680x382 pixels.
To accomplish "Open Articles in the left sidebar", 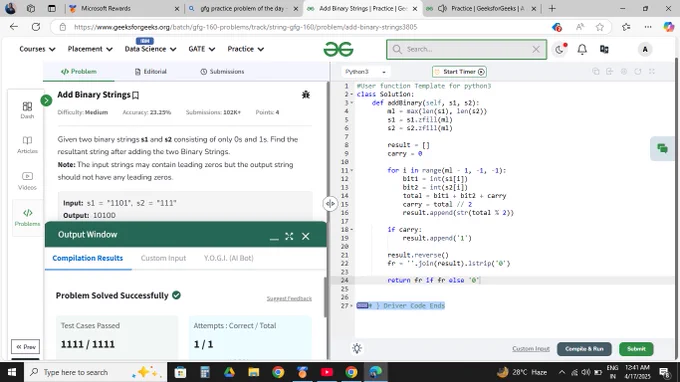I will tap(27, 145).
